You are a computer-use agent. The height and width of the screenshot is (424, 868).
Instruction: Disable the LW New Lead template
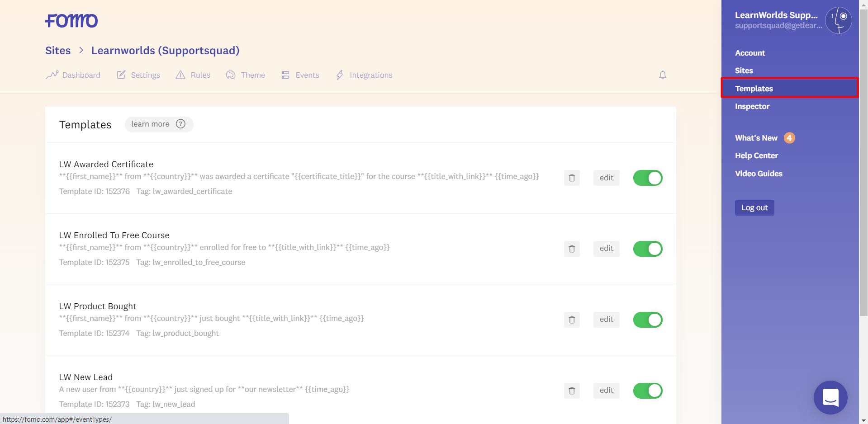point(647,391)
